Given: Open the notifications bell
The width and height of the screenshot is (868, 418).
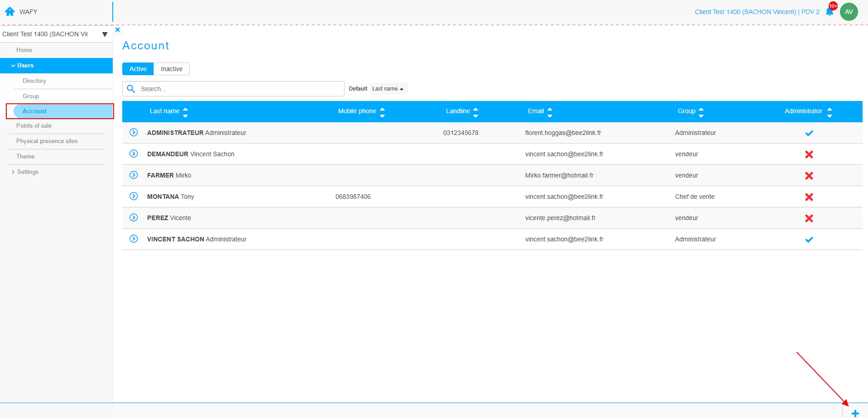Looking at the screenshot, I should pyautogui.click(x=830, y=12).
